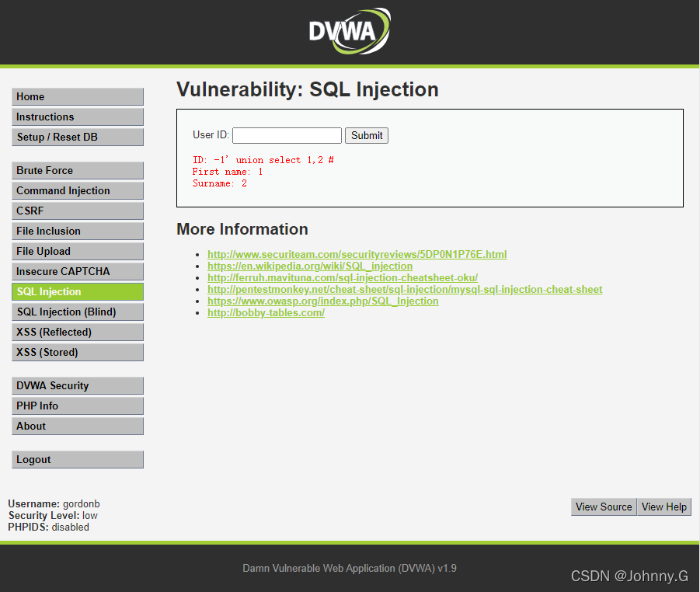
Task: Open the PHP Info page
Action: tap(78, 406)
